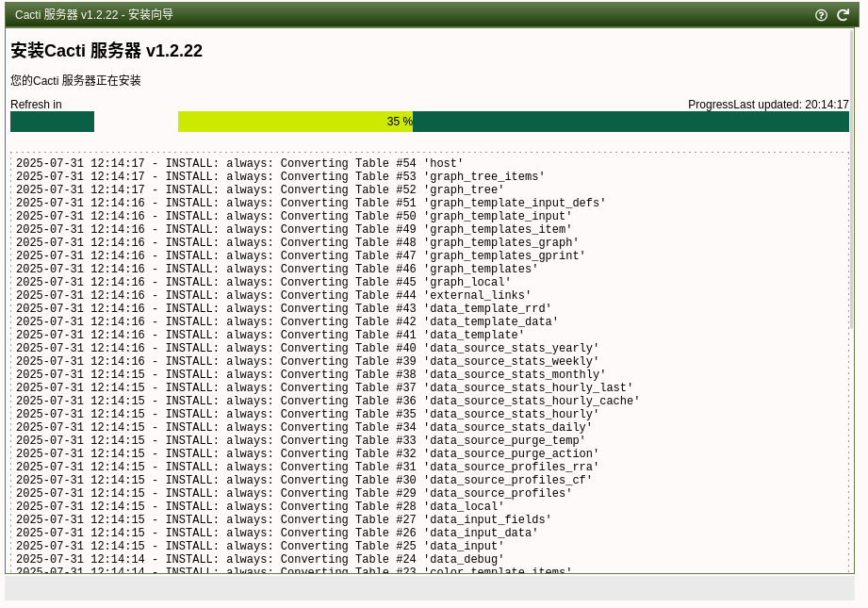
Task: Select log line for 'data_source_profiles_cf'
Action: click(x=303, y=480)
